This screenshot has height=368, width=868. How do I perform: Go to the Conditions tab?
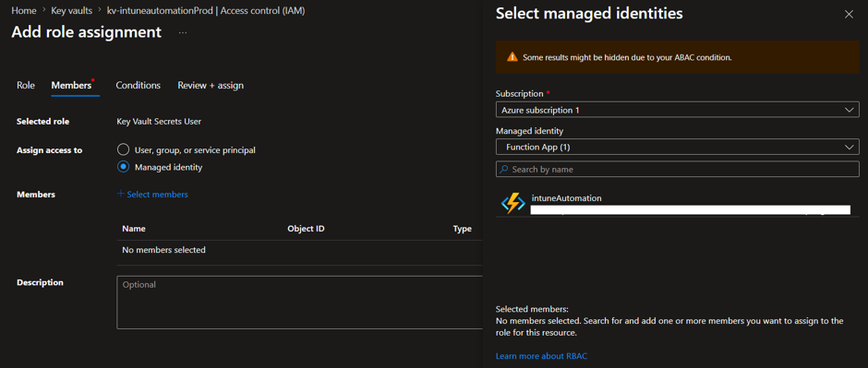(x=138, y=85)
